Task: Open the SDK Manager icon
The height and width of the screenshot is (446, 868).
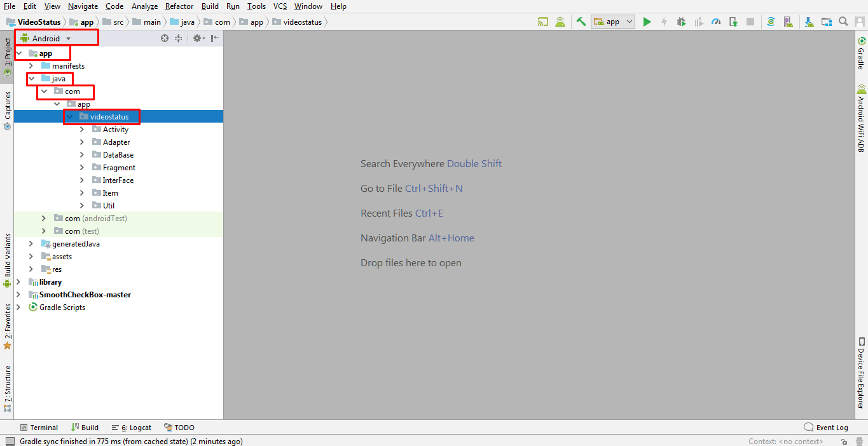Action: pyautogui.click(x=808, y=22)
